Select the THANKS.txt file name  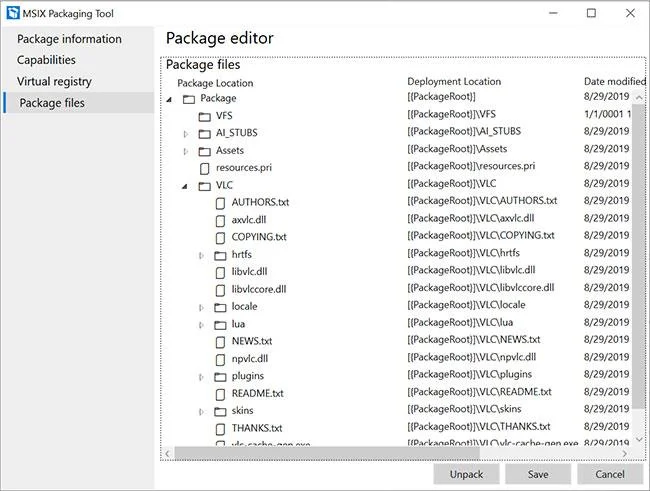tap(257, 428)
